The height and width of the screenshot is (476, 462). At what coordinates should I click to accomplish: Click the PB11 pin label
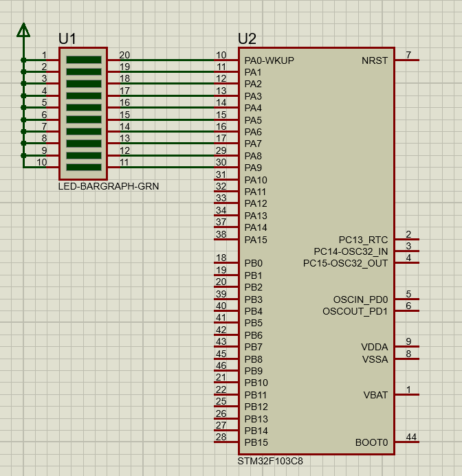coord(256,395)
